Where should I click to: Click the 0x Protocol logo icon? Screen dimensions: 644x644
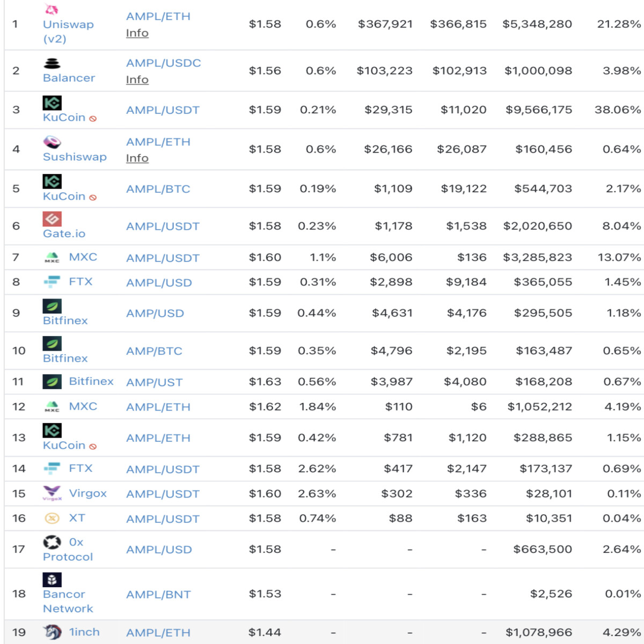click(52, 543)
